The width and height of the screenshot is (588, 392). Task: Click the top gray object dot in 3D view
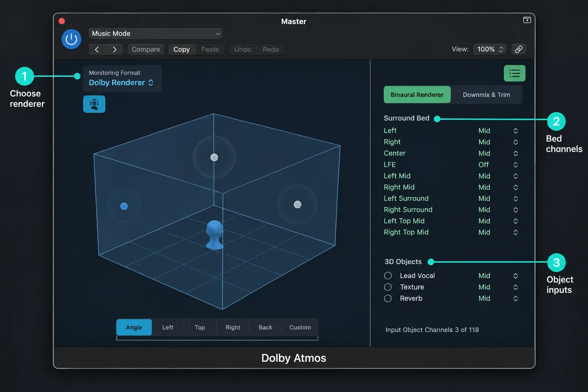click(214, 157)
